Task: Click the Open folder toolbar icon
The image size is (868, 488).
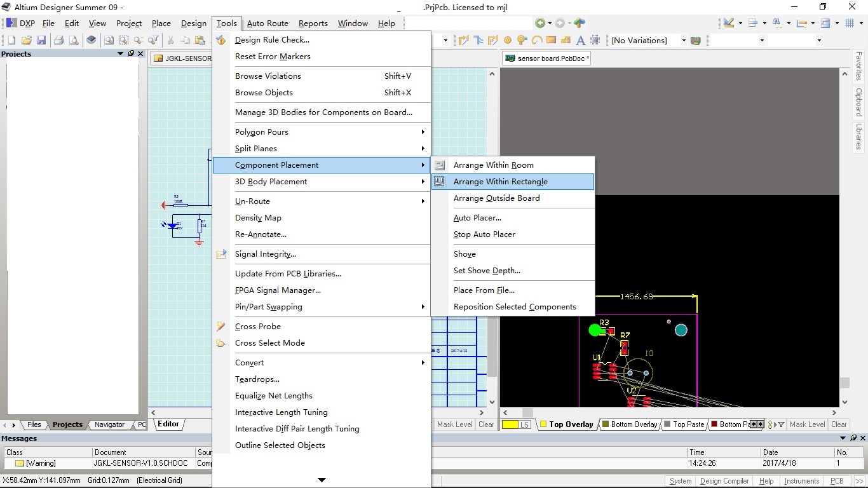Action: 27,41
